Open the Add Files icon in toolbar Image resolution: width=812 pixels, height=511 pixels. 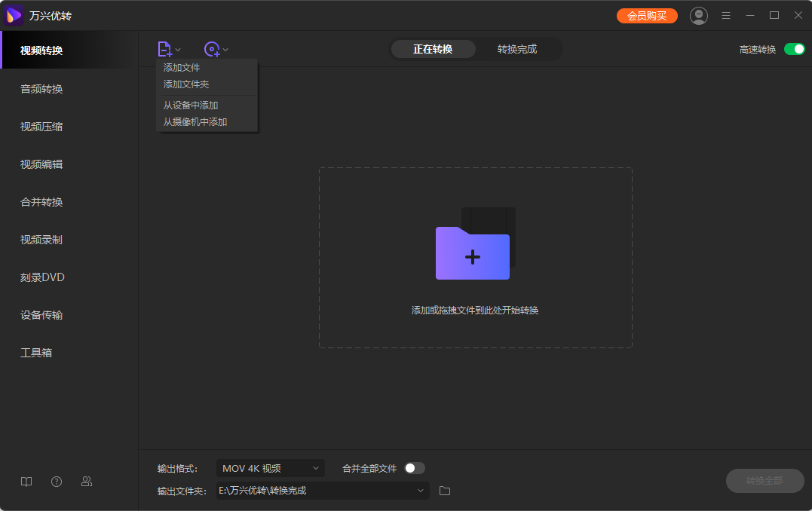point(165,48)
